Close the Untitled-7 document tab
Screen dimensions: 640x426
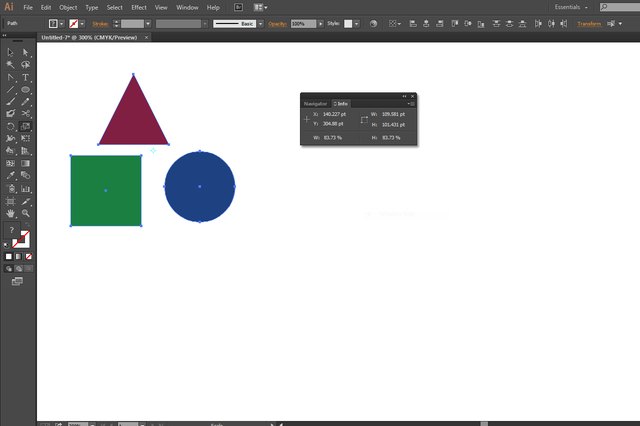[147, 37]
